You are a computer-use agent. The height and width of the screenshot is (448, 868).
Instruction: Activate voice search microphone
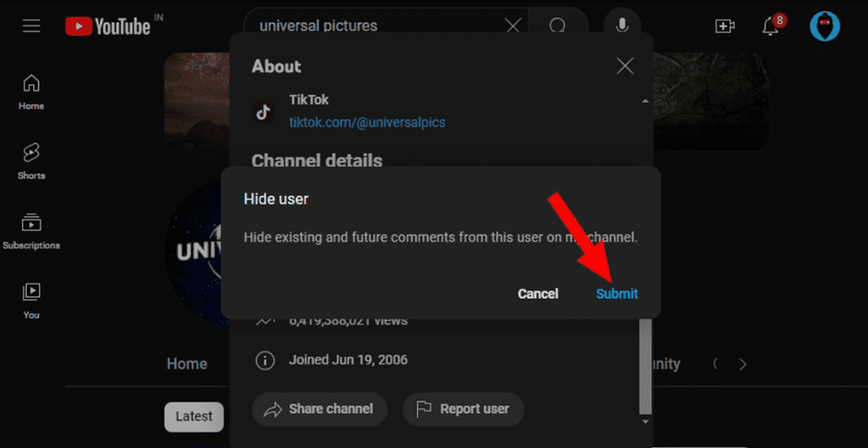(x=623, y=26)
